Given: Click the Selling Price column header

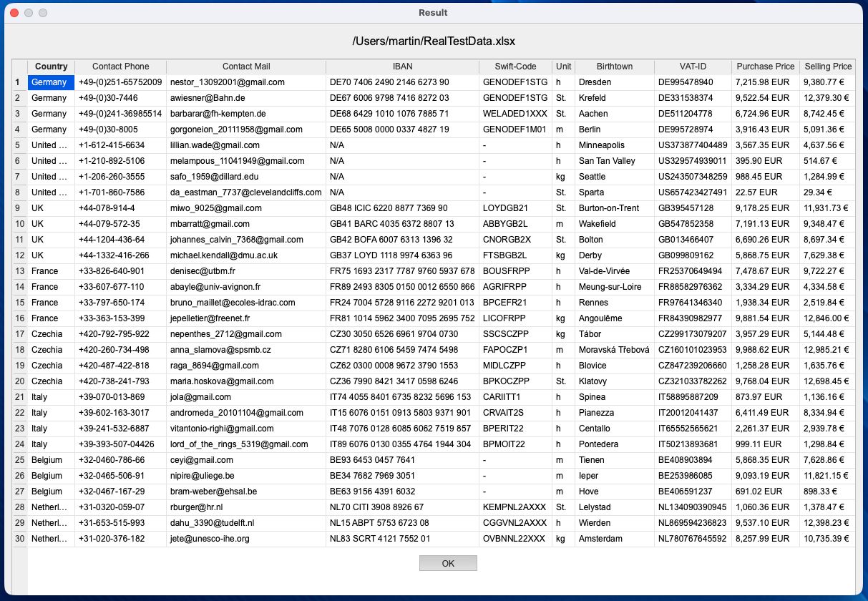Looking at the screenshot, I should click(828, 67).
